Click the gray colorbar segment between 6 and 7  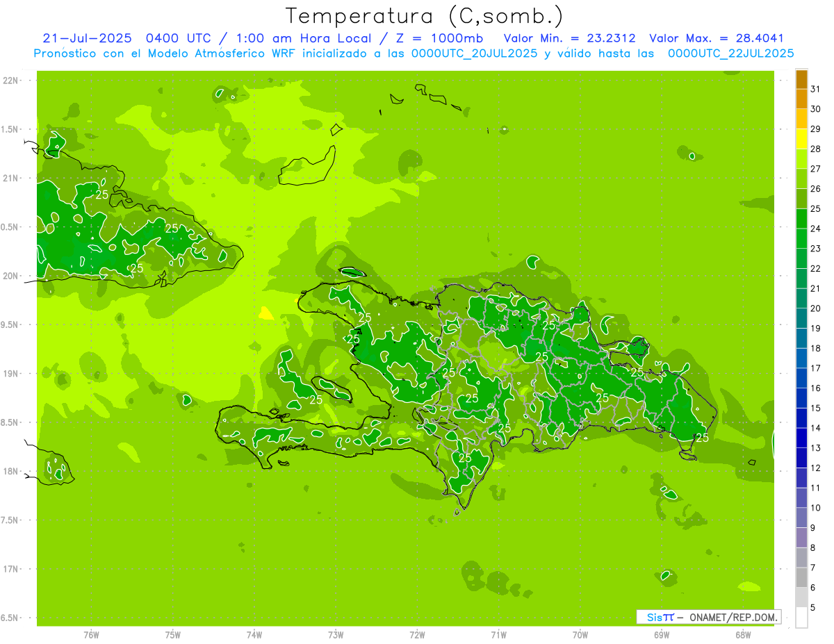(x=801, y=578)
